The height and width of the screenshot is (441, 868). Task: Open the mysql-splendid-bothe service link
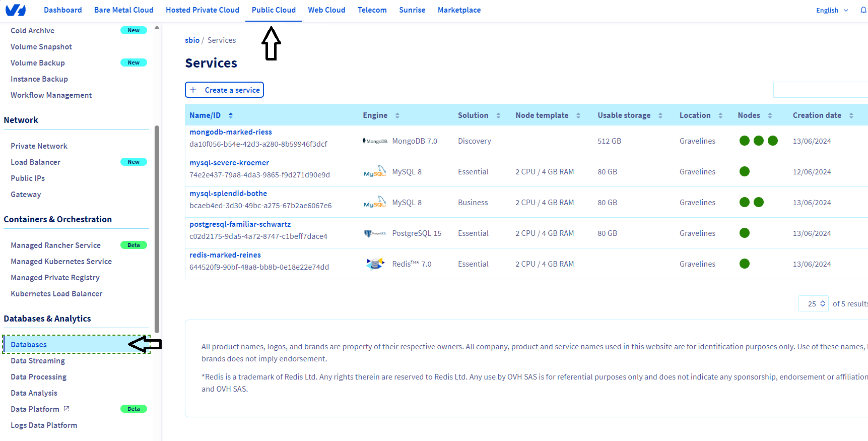[228, 194]
